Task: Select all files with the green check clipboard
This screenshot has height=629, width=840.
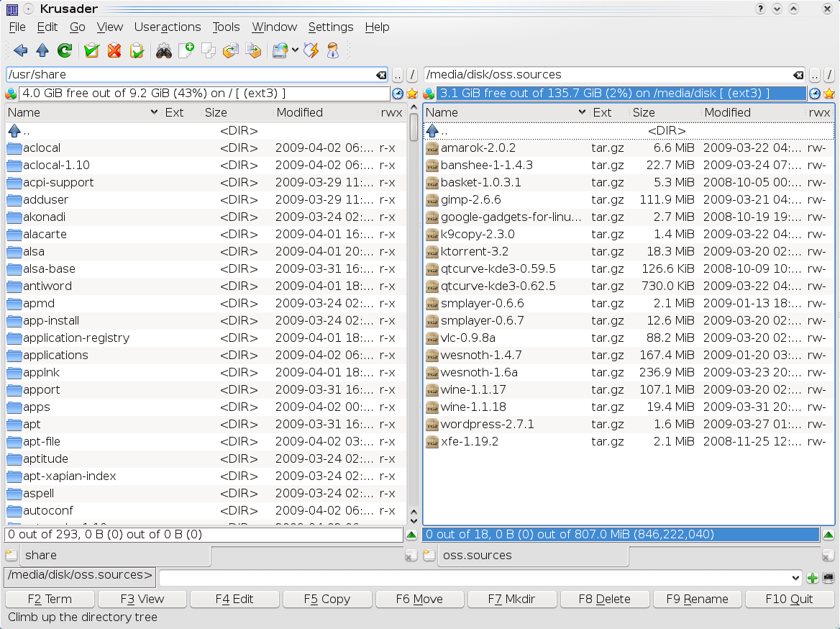Action: pyautogui.click(x=91, y=50)
